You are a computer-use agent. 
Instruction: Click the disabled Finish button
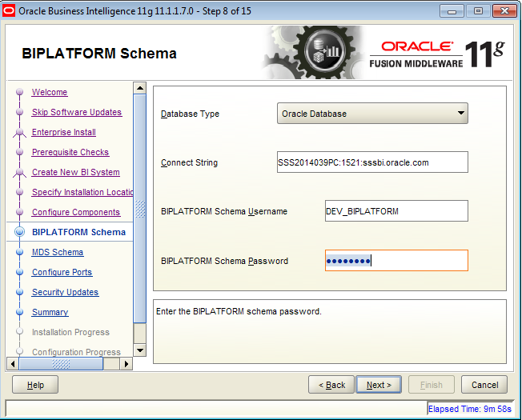[x=432, y=385]
